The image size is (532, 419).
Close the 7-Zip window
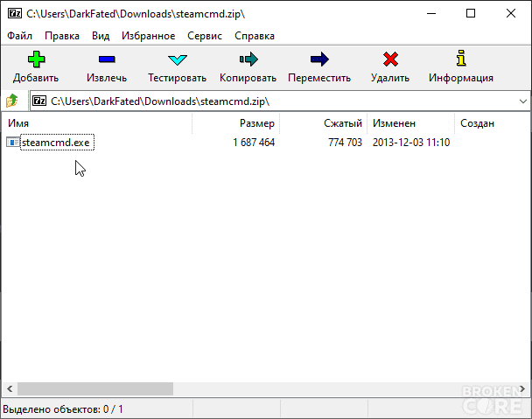[511, 14]
